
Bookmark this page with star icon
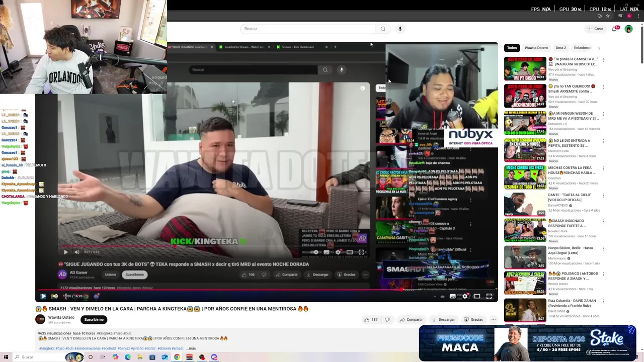point(608,16)
